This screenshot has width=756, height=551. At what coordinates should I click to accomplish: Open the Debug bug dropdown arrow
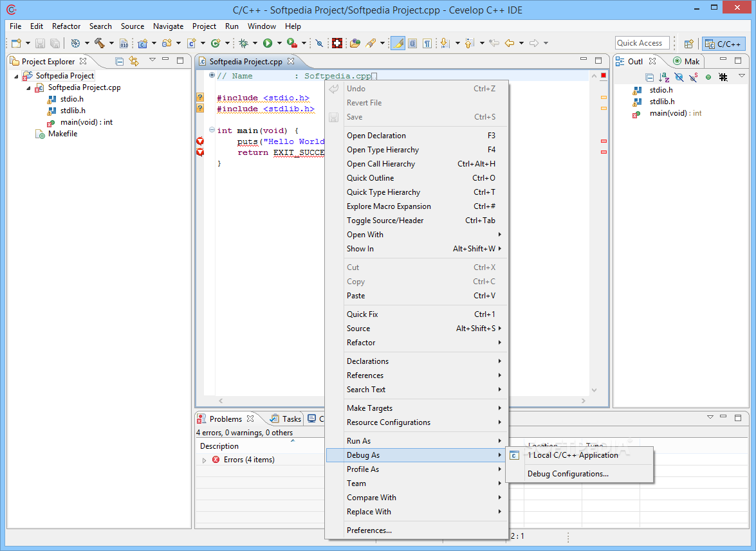[x=255, y=43]
